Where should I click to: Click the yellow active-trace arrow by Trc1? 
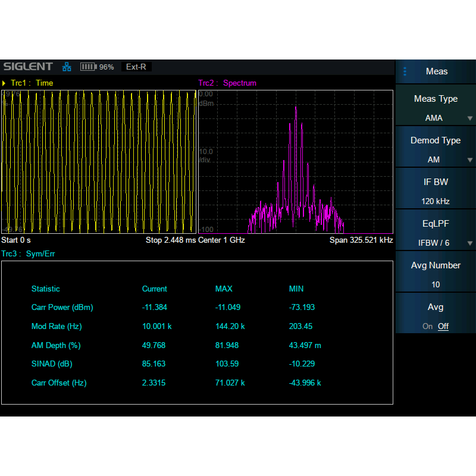pos(4,83)
